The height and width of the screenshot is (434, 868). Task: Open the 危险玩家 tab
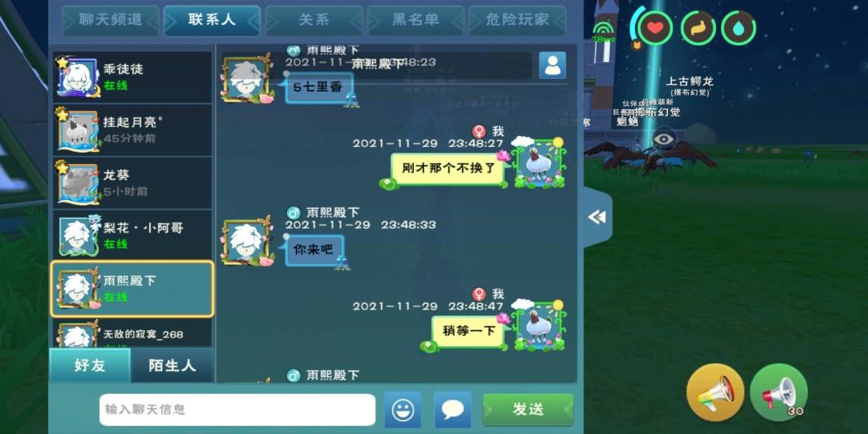point(518,20)
